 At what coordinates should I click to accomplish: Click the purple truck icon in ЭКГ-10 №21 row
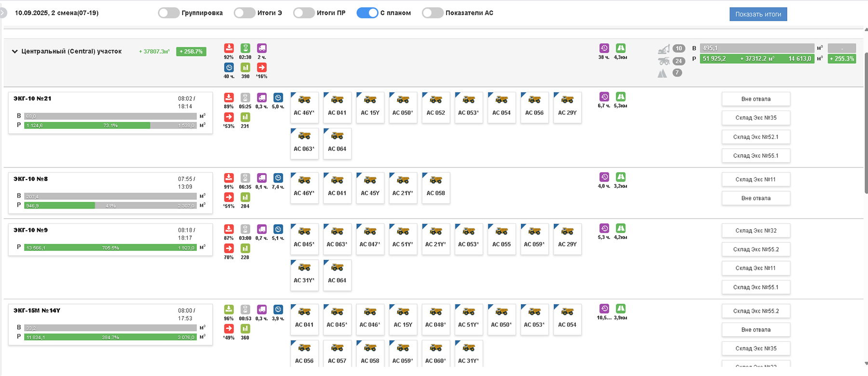coord(261,97)
